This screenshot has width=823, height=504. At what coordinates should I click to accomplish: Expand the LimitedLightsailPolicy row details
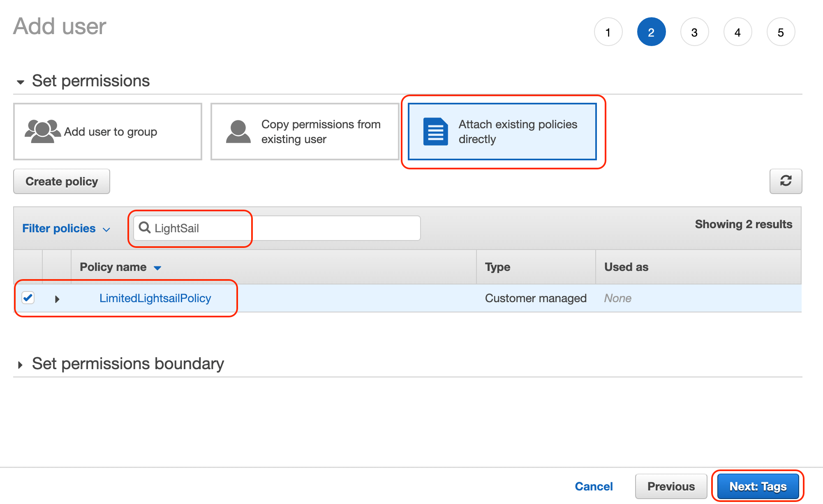point(57,299)
